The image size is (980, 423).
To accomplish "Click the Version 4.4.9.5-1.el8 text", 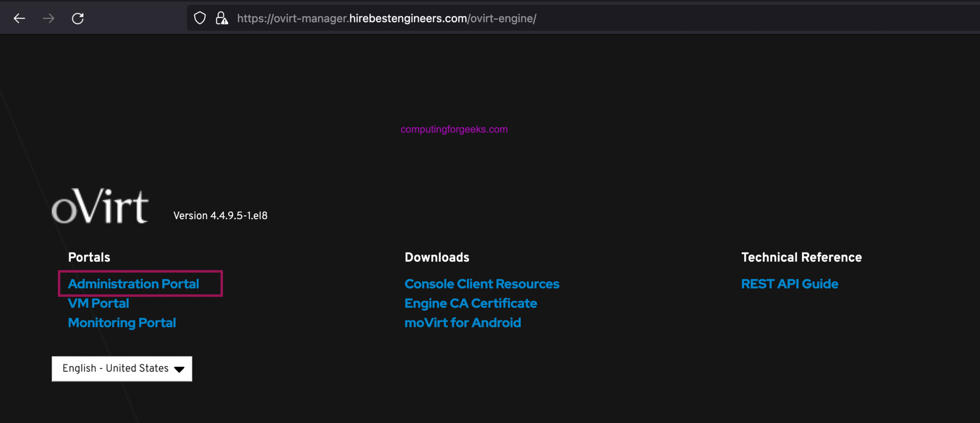I will [x=220, y=216].
